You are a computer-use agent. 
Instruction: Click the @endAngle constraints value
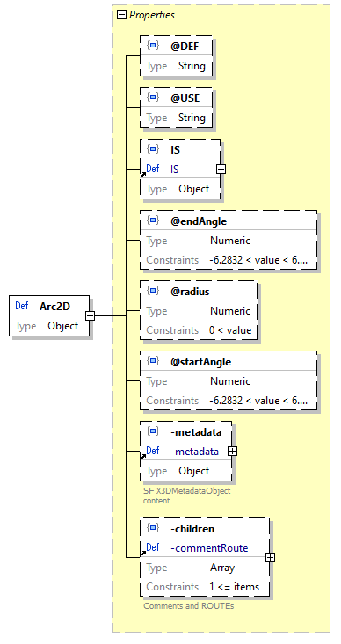258,260
